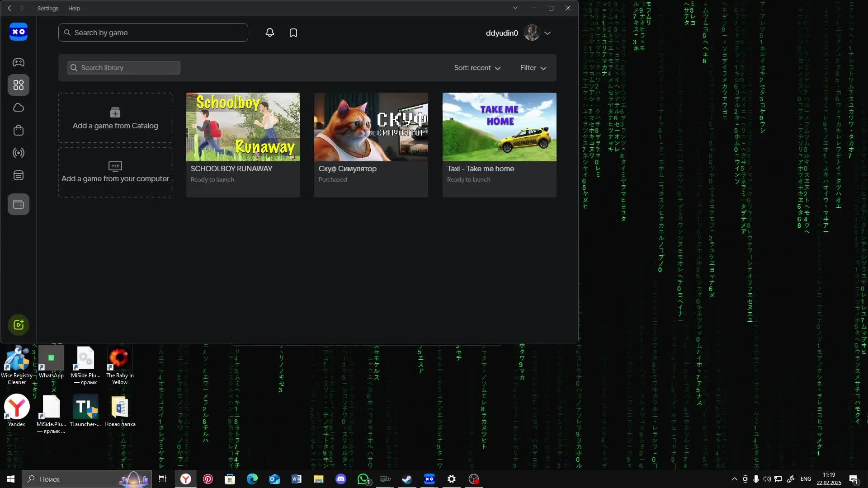Open the cloud section in sidebar

point(19,108)
